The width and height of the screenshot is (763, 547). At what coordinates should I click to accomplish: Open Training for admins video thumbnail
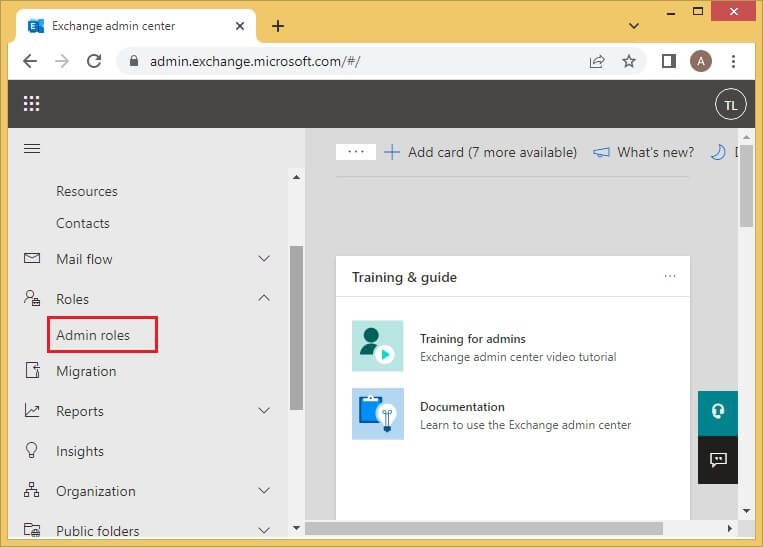[378, 346]
